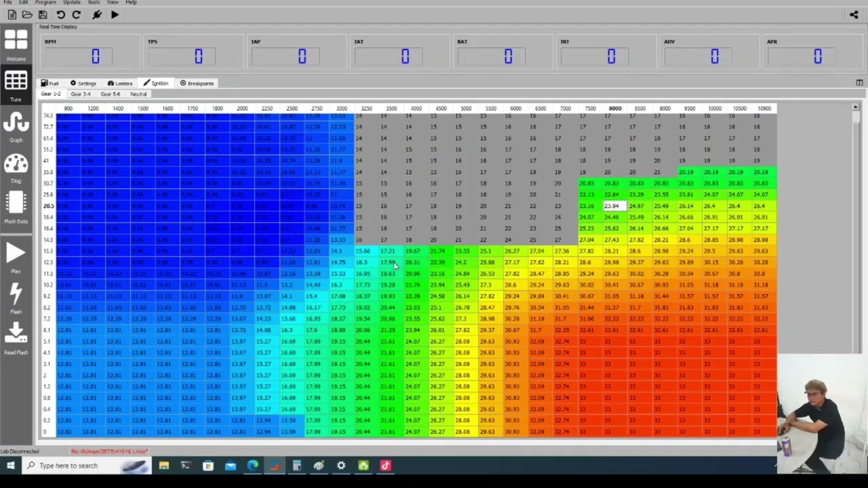Open Microsoft Edge from taskbar
The height and width of the screenshot is (488, 868).
(x=252, y=466)
